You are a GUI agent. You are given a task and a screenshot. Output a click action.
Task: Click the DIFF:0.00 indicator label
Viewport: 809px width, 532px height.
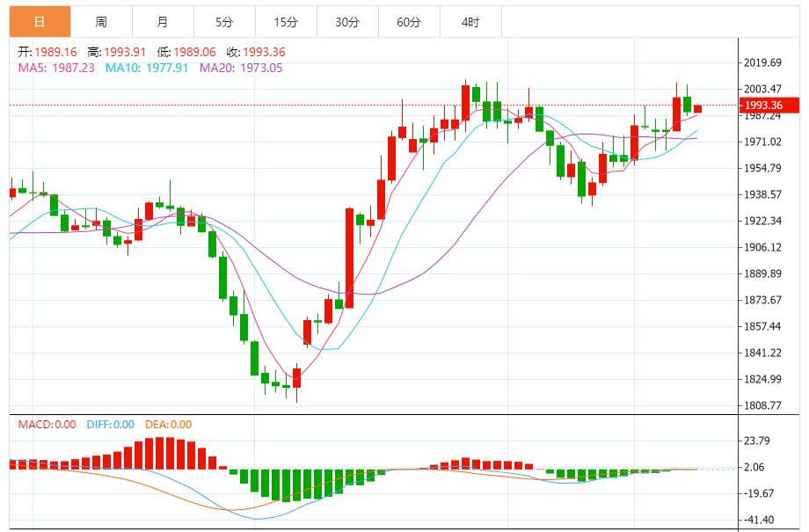[x=111, y=425]
